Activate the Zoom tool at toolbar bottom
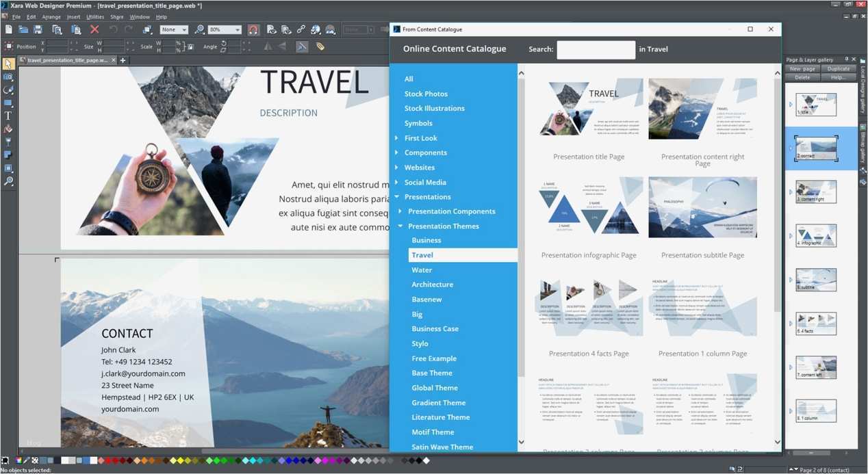 pyautogui.click(x=8, y=181)
